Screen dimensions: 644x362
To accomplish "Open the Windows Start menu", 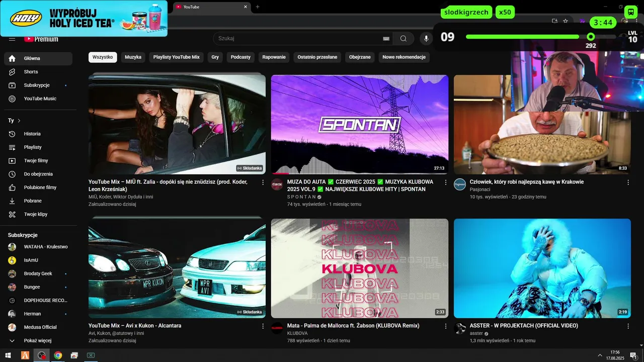I will point(8,355).
